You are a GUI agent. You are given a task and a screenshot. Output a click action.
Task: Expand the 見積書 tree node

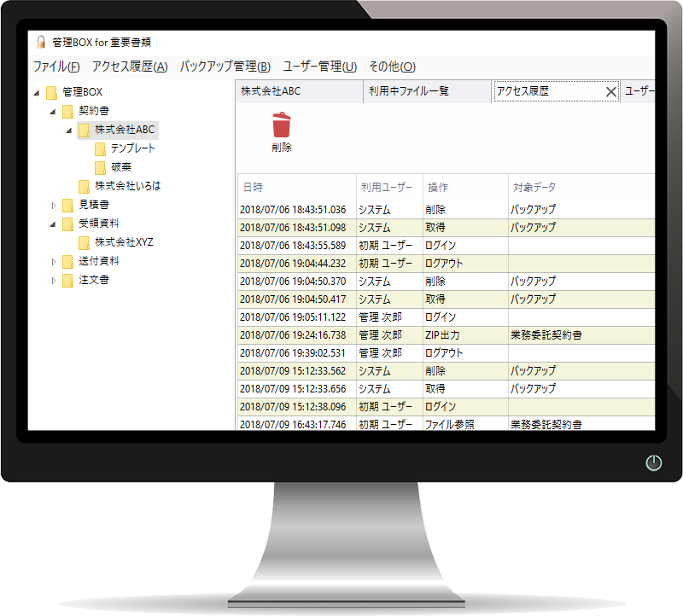(x=53, y=205)
